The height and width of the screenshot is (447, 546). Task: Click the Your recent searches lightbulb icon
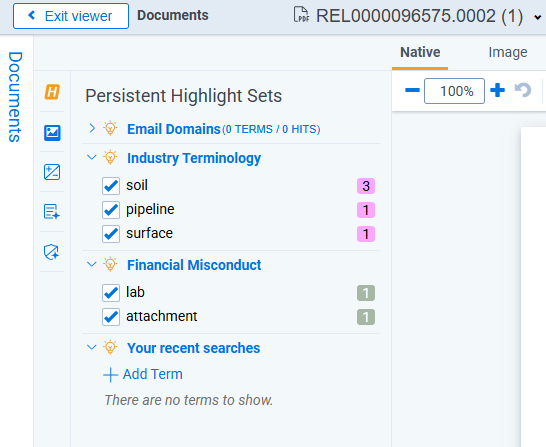click(x=110, y=347)
